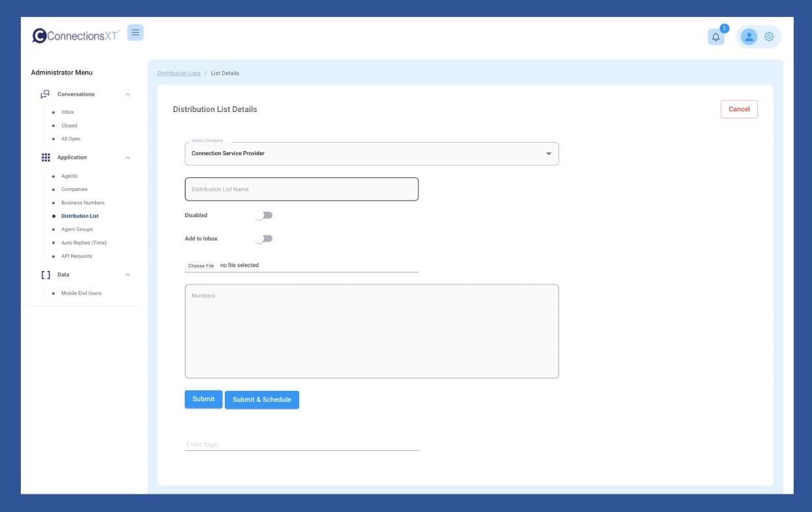
Task: Open the Select Company dropdown
Action: pos(371,154)
